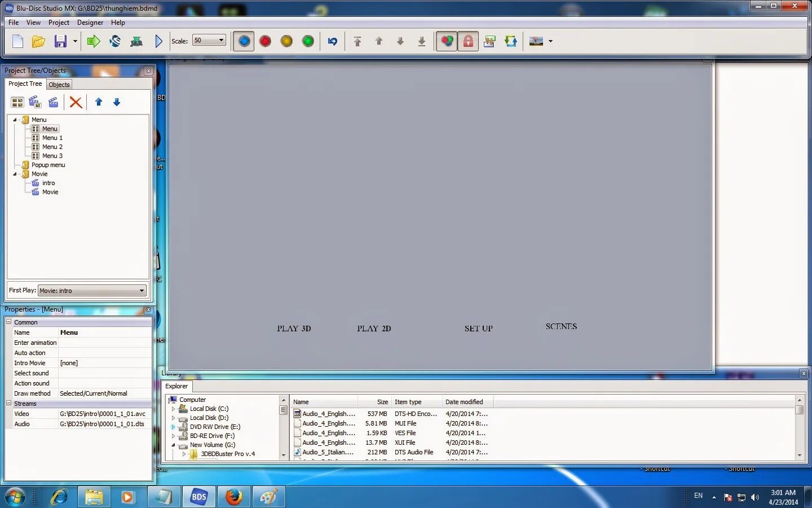Select Menu 2 in the project tree
The width and height of the screenshot is (812, 508).
pos(51,147)
